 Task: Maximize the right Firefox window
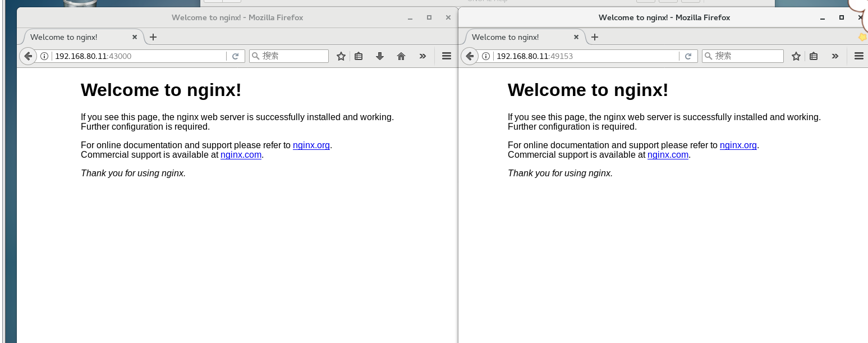[841, 18]
